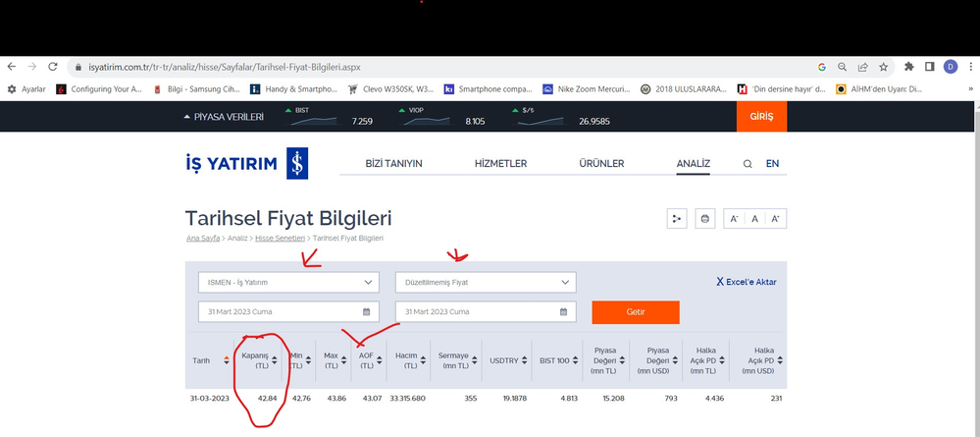Open Bilgi - Samsung Cih... bookmark

pyautogui.click(x=197, y=89)
